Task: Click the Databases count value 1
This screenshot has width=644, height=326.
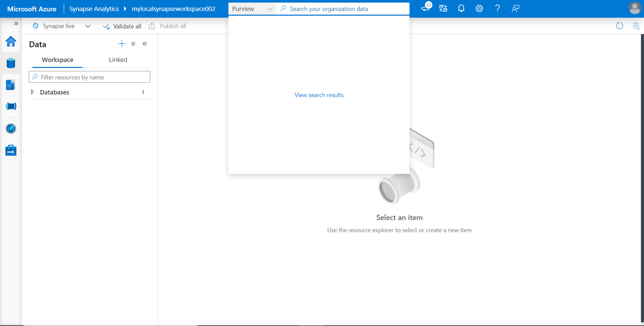Action: 143,92
